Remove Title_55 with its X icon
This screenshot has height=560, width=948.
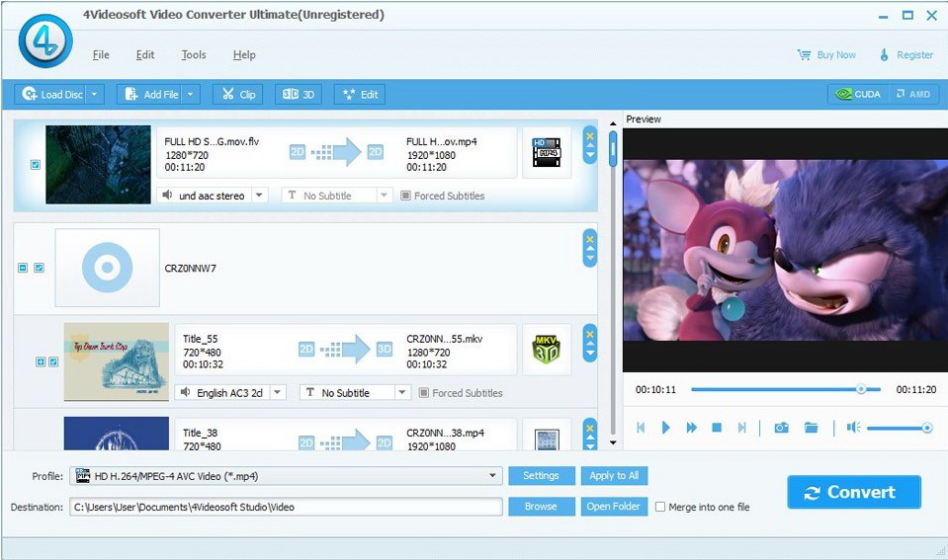[x=590, y=334]
